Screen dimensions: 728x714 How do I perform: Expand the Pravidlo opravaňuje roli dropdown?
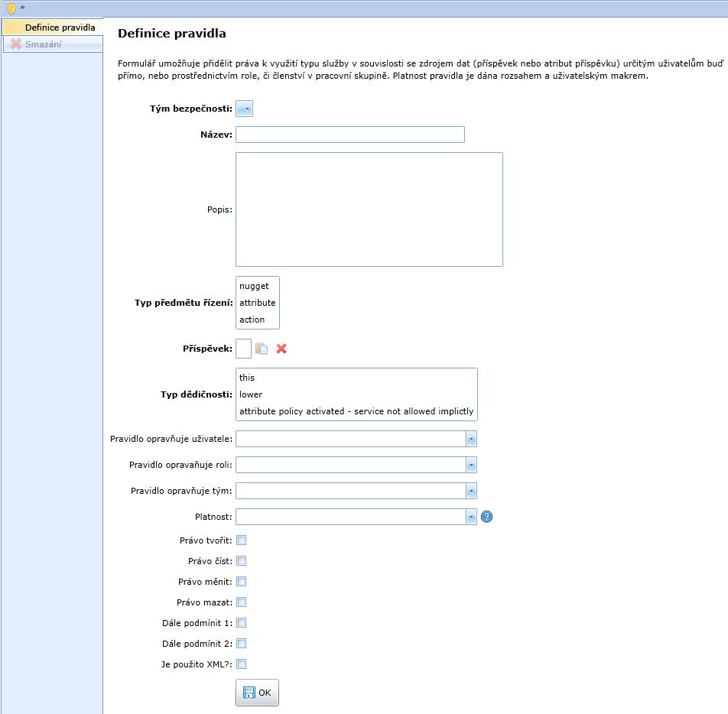point(471,465)
